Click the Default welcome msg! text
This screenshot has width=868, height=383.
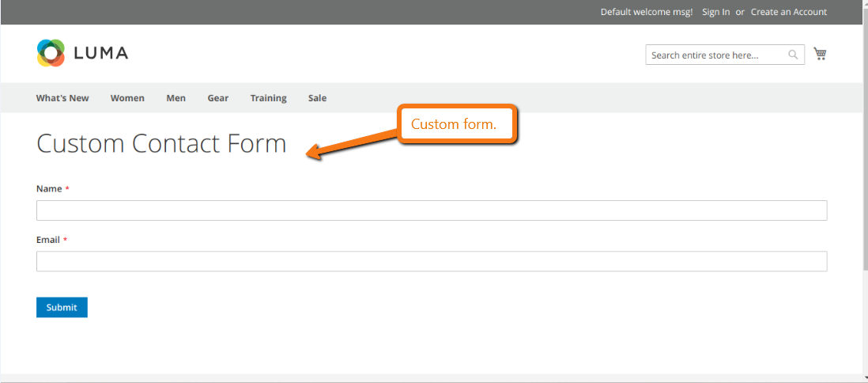647,12
